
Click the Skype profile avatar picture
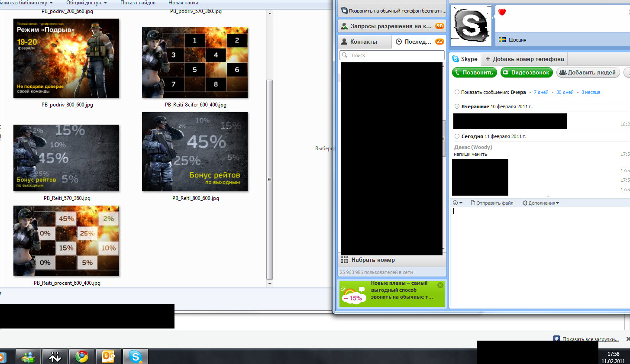471,26
